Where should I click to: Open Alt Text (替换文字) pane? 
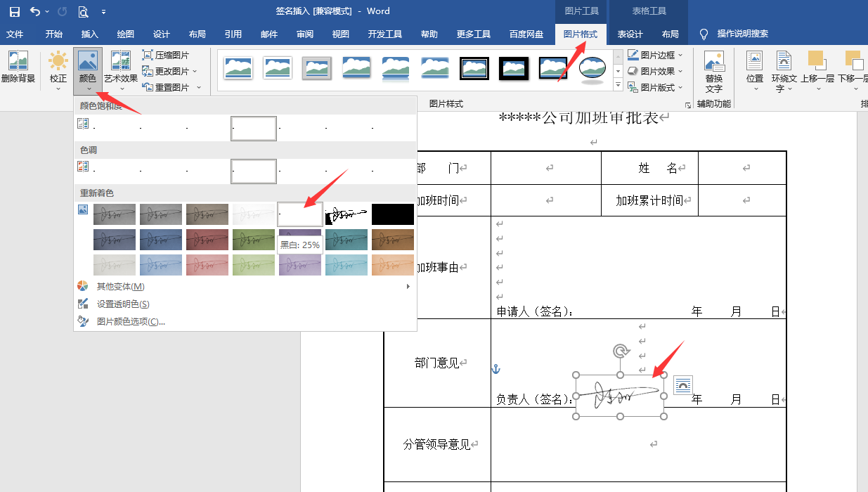[713, 72]
